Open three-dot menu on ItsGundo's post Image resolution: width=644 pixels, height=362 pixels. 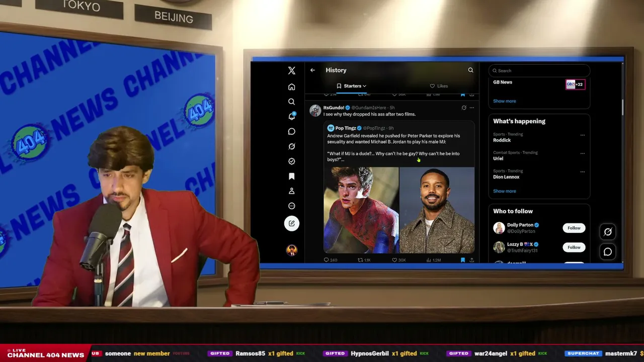pyautogui.click(x=471, y=108)
